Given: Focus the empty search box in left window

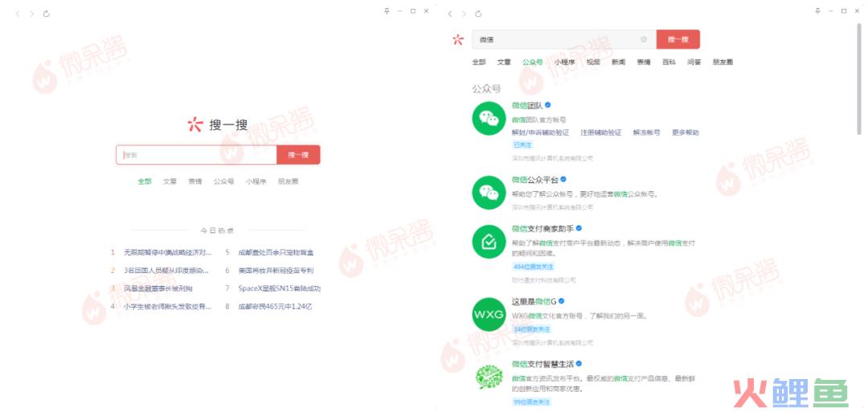Looking at the screenshot, I should click(197, 155).
